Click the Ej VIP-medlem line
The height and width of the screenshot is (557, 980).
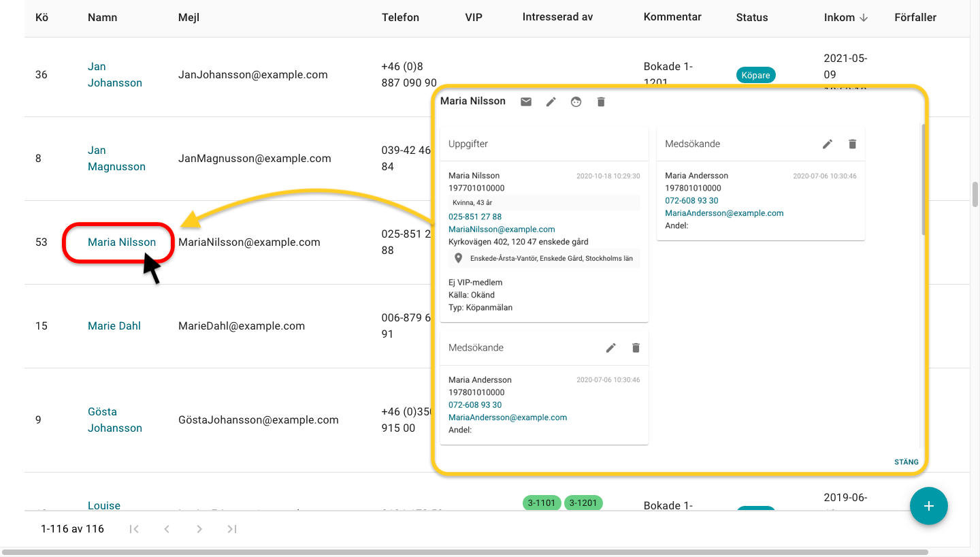coord(476,283)
